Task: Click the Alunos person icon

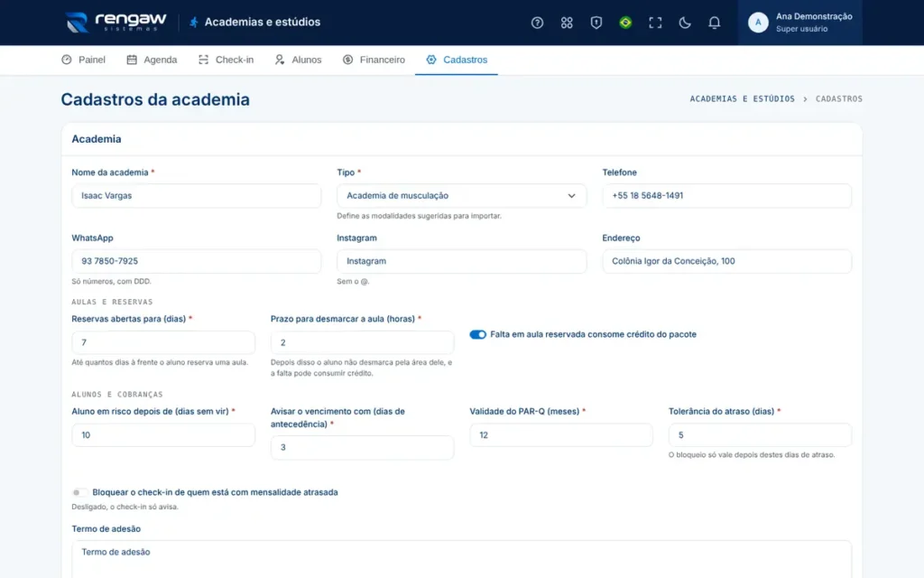Action: click(280, 60)
